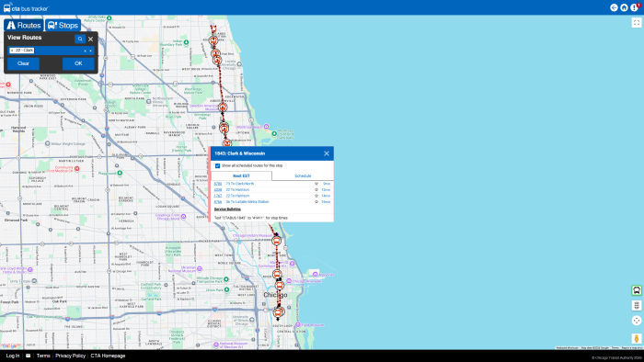Click the bus marker near Chicago History Museum
This screenshot has width=644, height=362.
[x=276, y=241]
